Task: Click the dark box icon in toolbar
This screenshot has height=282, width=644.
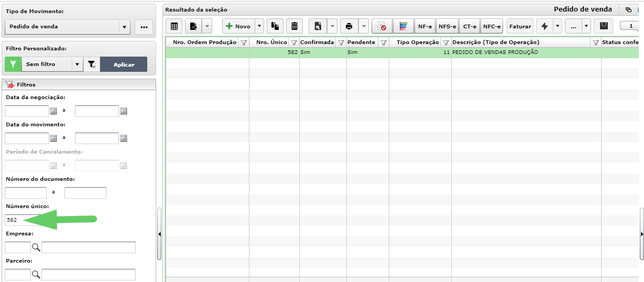Action: click(604, 26)
